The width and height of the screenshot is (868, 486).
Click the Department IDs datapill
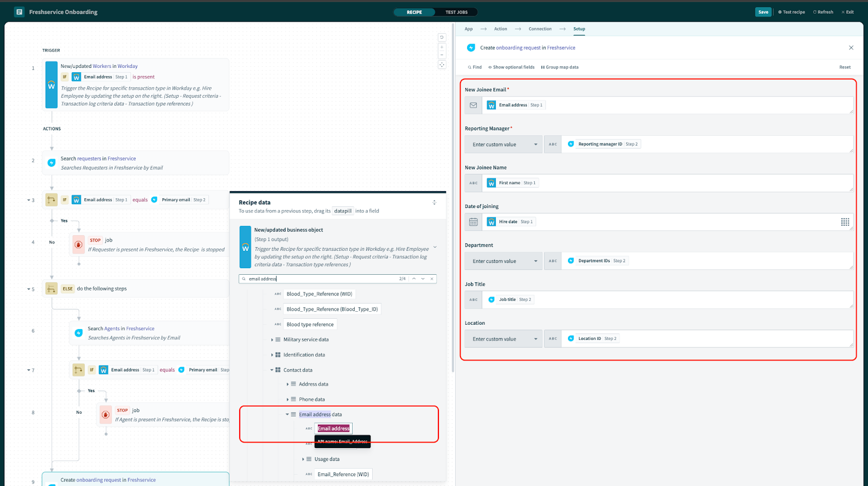click(x=597, y=261)
